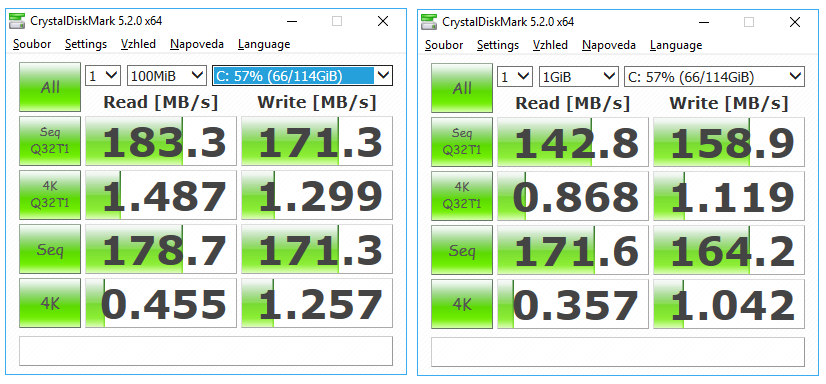
Task: Open Language menu in left window
Action: click(x=264, y=45)
